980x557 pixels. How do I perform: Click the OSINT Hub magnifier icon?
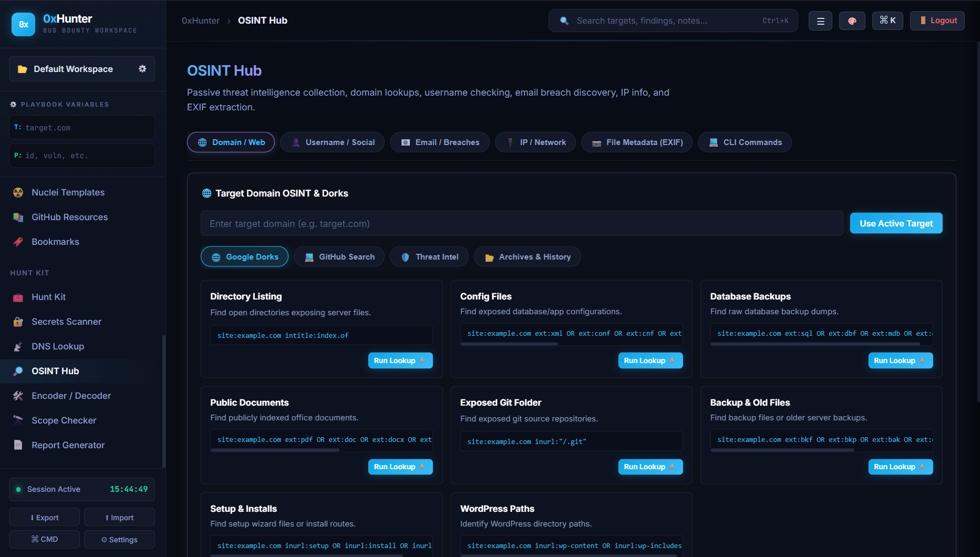click(x=18, y=371)
